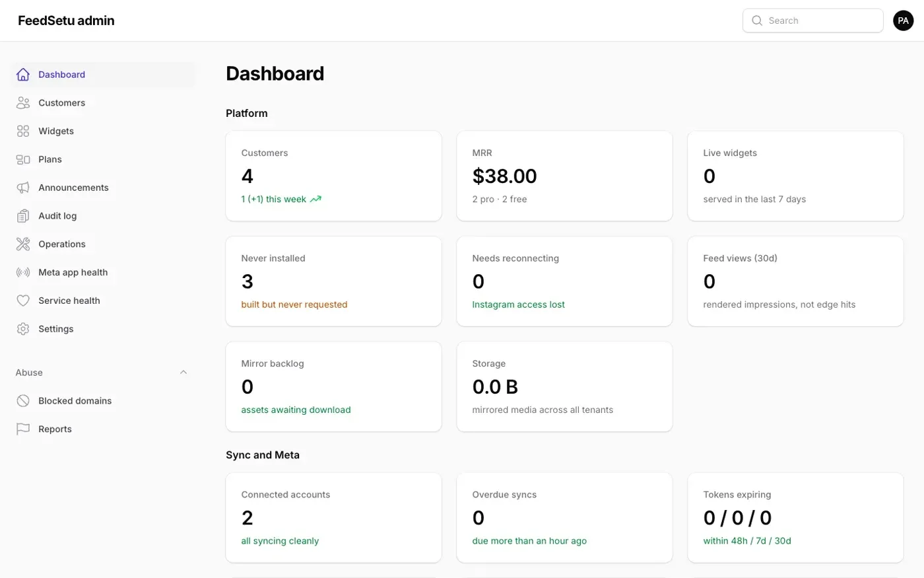Click the Widgets grid icon
Image resolution: width=924 pixels, height=578 pixels.
(x=23, y=131)
